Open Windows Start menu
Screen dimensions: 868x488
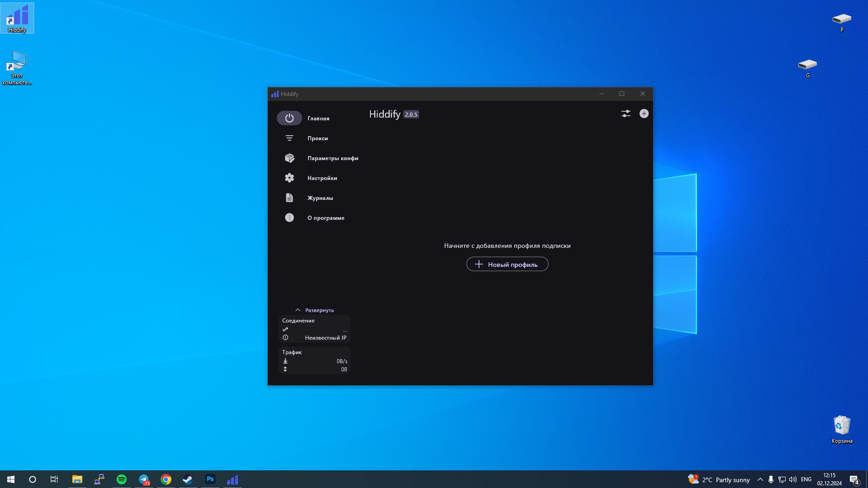[x=11, y=479]
